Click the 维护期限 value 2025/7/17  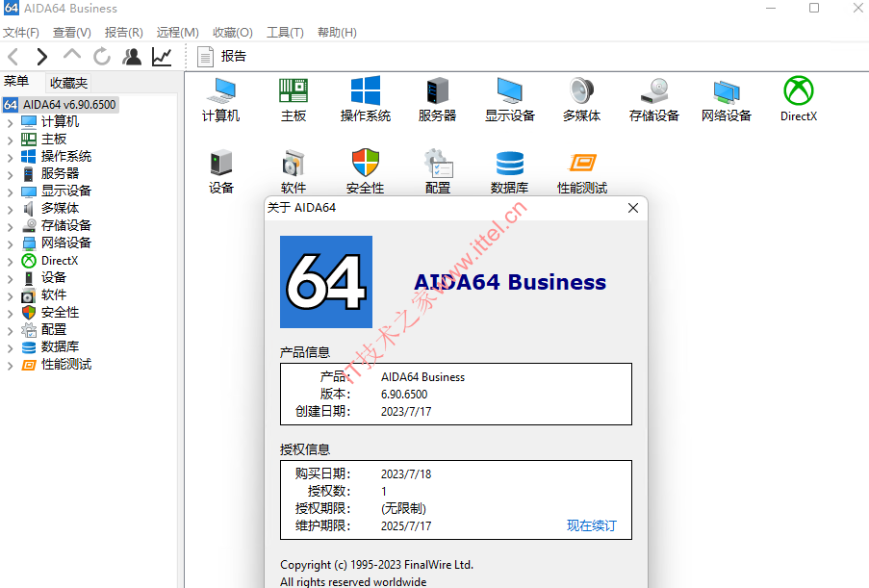click(x=406, y=526)
